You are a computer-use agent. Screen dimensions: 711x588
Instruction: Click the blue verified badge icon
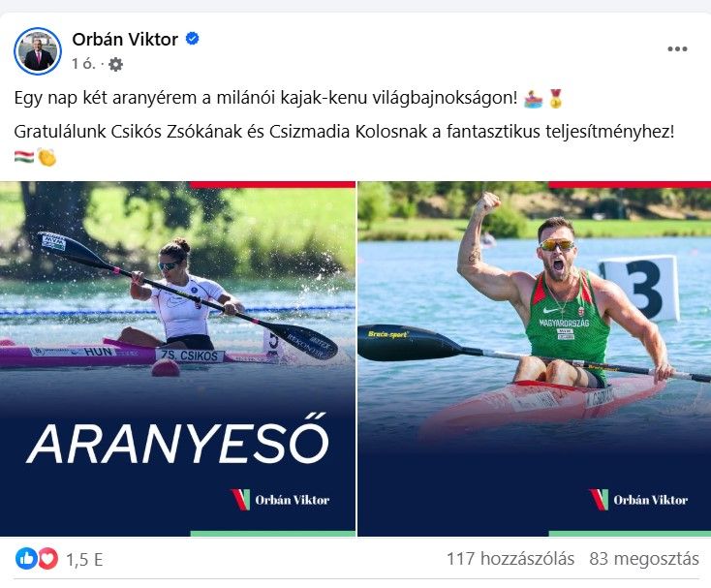tap(192, 39)
